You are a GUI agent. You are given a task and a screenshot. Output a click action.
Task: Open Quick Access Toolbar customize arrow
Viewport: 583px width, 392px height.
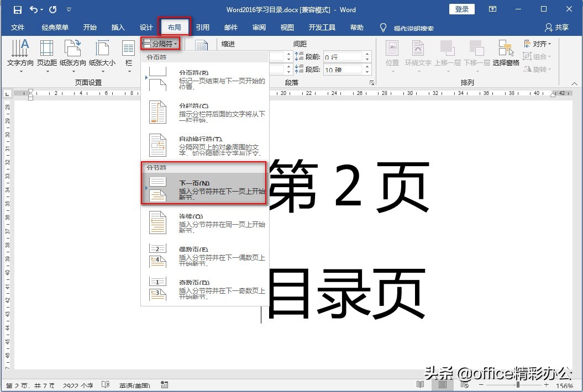(69, 10)
